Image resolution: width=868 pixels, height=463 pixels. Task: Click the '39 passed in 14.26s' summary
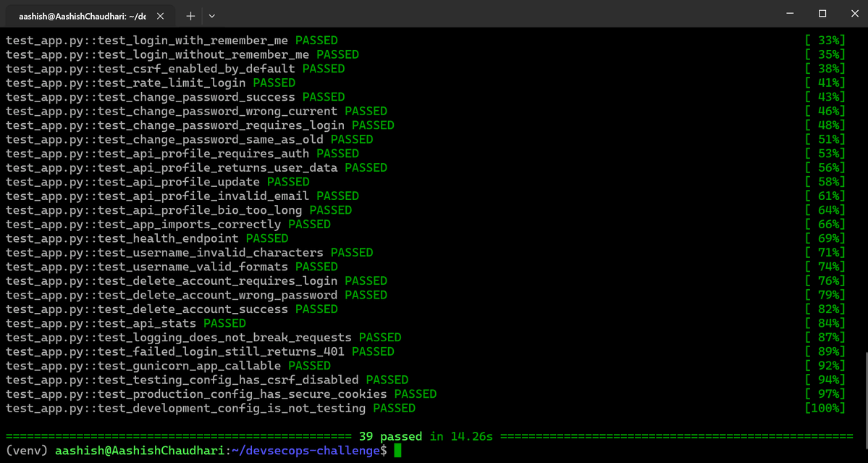click(426, 436)
